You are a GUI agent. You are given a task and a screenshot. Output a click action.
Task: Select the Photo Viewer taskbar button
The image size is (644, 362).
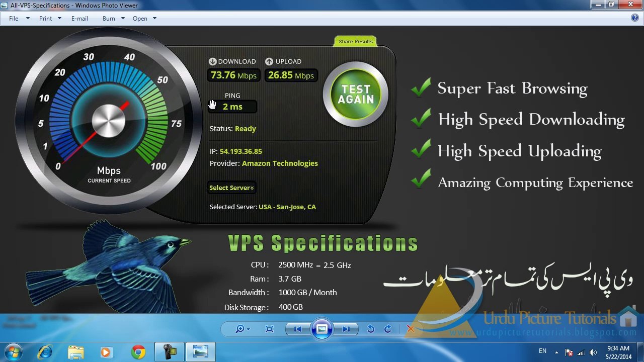(200, 352)
